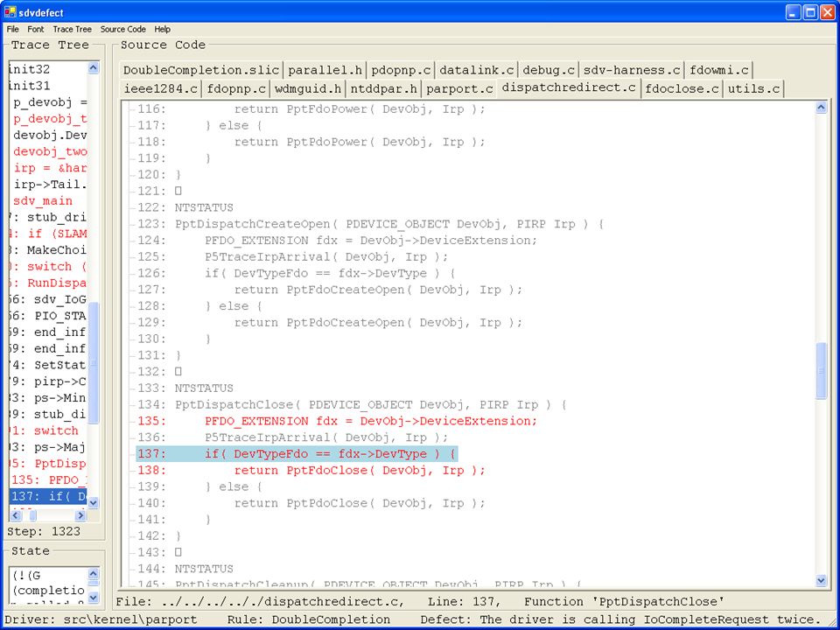Switch to the pdopnp.c tab
The image size is (840, 630).
pos(401,70)
